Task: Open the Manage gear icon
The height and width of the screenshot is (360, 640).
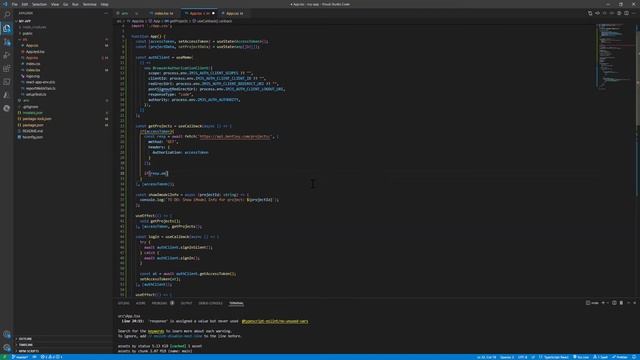Action: [7, 348]
